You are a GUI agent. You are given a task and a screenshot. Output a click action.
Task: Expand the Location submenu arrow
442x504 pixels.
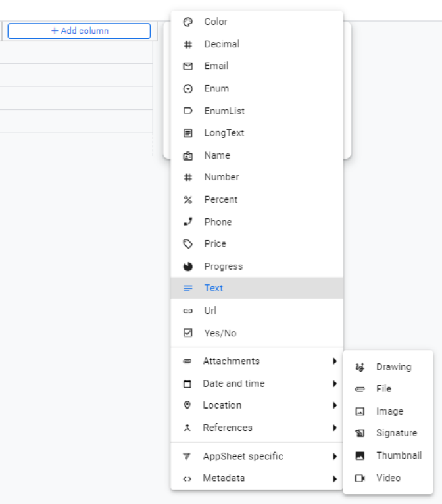(335, 405)
